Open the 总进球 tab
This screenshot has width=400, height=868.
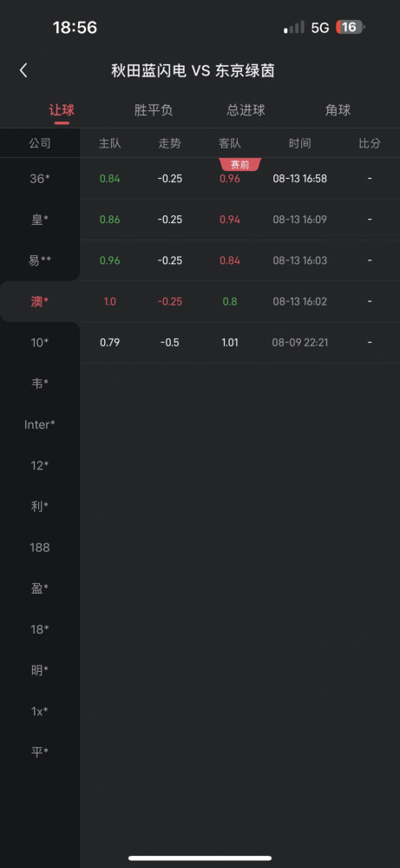coord(246,110)
